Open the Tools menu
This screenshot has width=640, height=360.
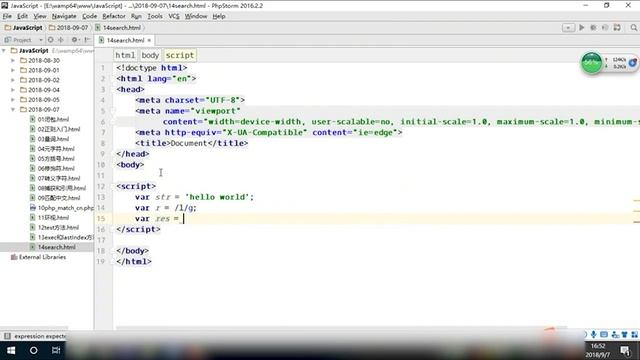coord(155,16)
